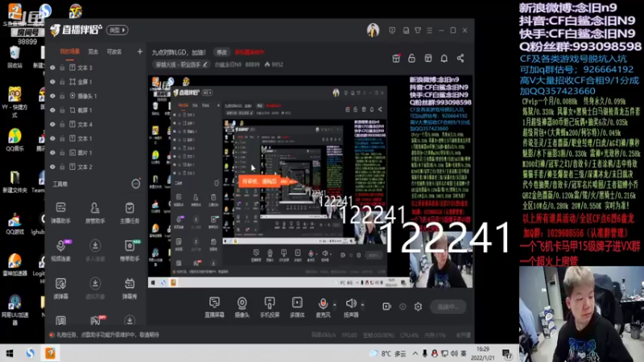Screen dimensions: 644x362
Task: Open the orange 直播伴侣 taskbar icon
Action: [x=50, y=353]
